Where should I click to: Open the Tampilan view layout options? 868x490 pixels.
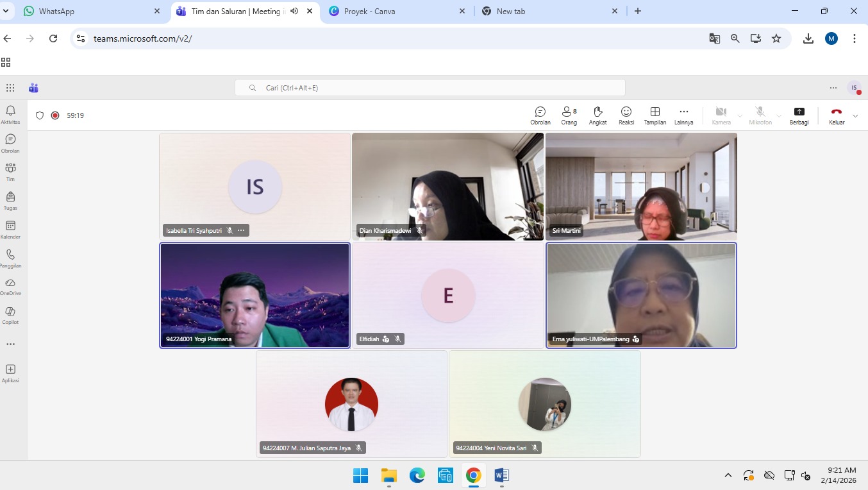point(655,115)
